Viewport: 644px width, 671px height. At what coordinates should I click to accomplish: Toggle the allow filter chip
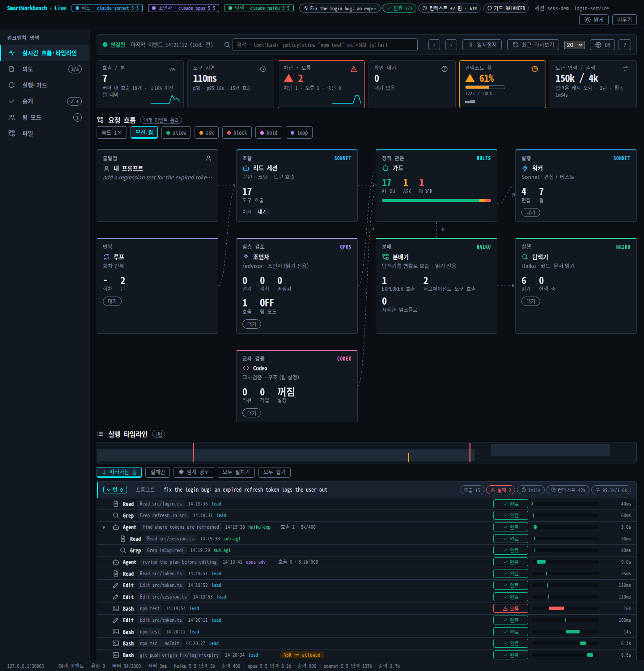tap(176, 132)
